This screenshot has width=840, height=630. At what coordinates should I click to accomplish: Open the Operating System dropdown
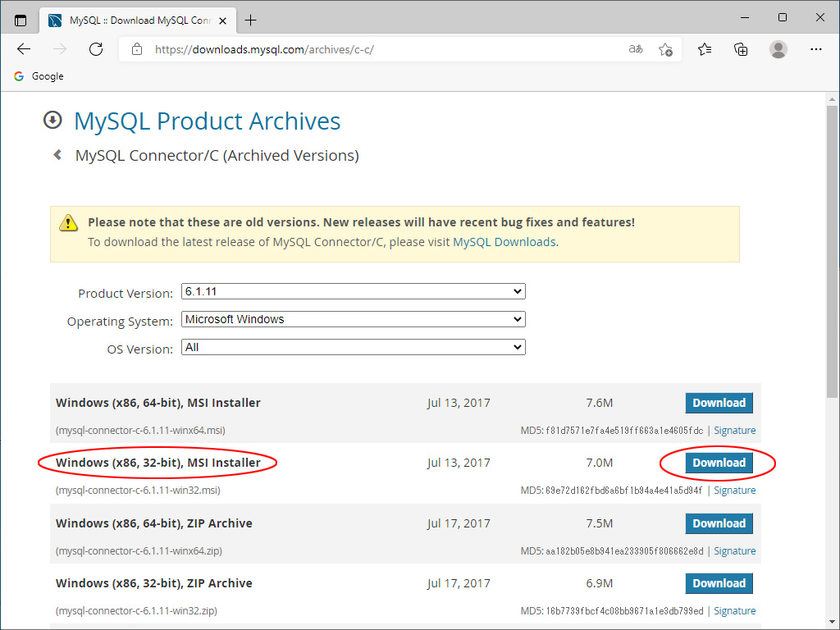[353, 319]
